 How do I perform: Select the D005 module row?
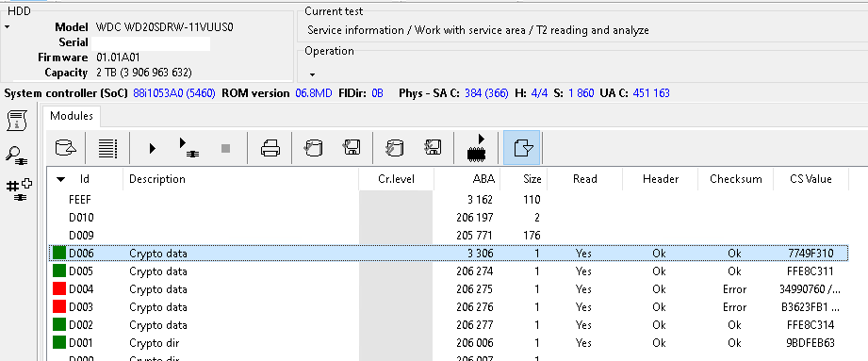click(449, 271)
